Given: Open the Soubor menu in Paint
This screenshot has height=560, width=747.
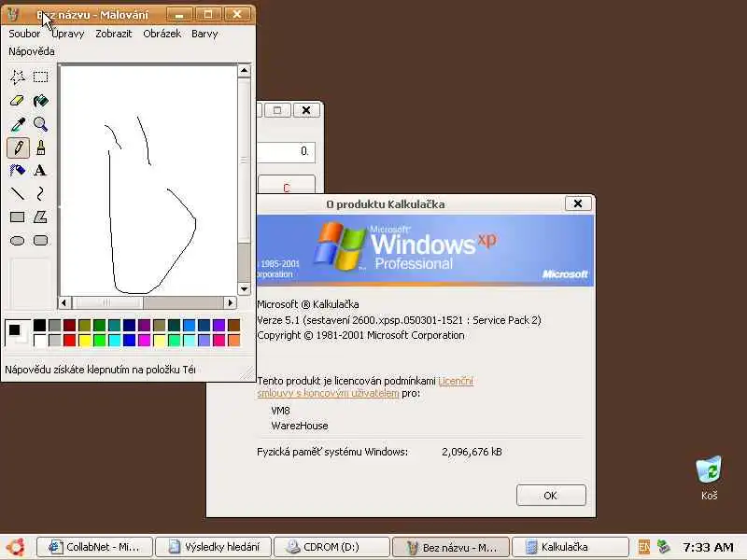Looking at the screenshot, I should pos(24,34).
